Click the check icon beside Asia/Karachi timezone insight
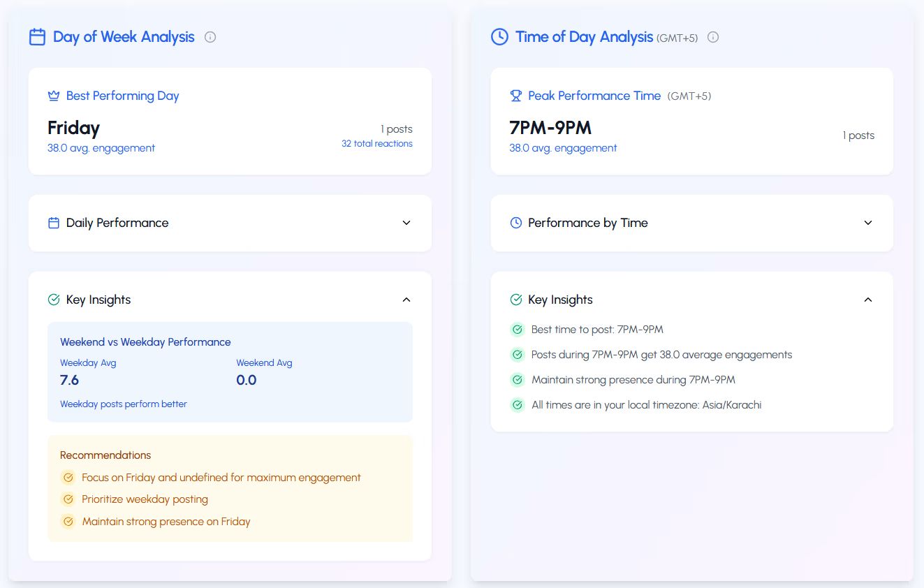 (518, 405)
